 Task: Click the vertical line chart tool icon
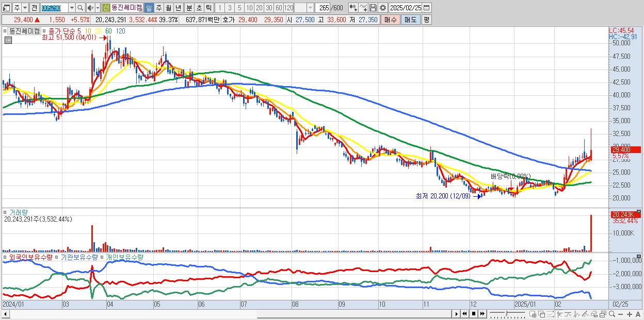[577, 314]
